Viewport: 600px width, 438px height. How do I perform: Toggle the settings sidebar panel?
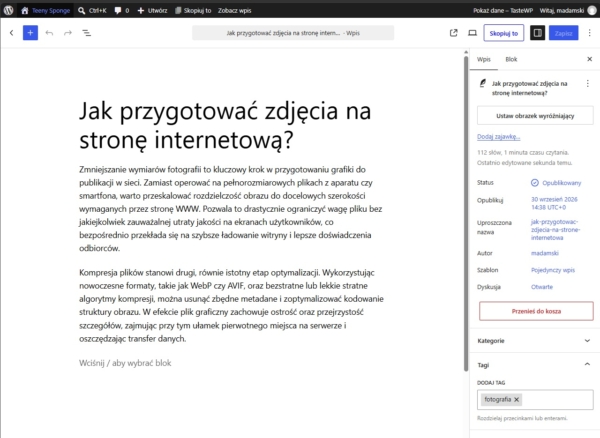pos(537,33)
